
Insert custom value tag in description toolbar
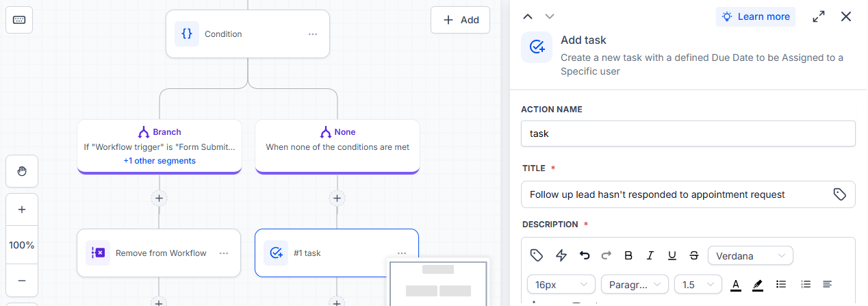537,255
